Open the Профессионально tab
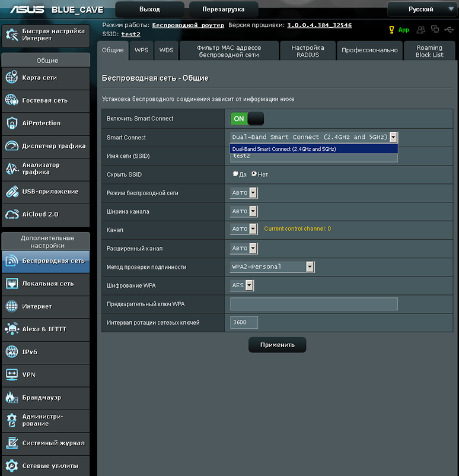The image size is (459, 476). (x=369, y=50)
